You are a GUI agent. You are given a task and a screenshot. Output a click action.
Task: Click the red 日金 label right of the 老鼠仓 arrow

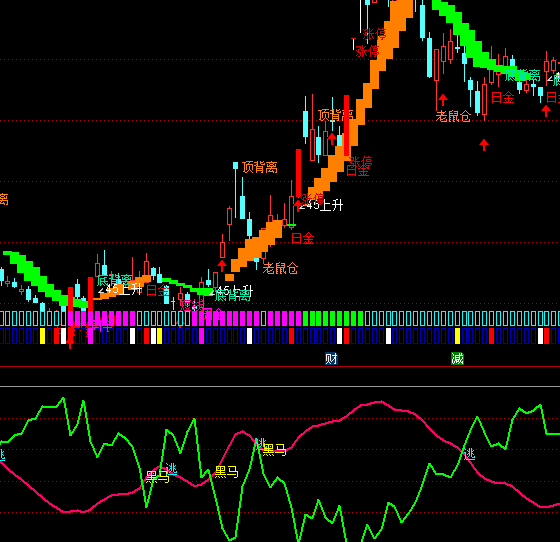(502, 97)
